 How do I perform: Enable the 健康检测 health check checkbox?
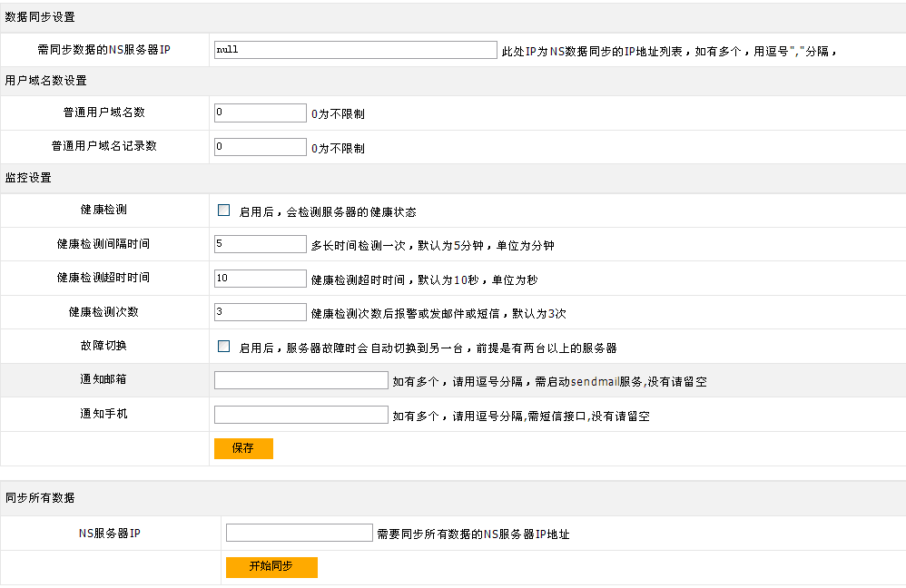[223, 211]
